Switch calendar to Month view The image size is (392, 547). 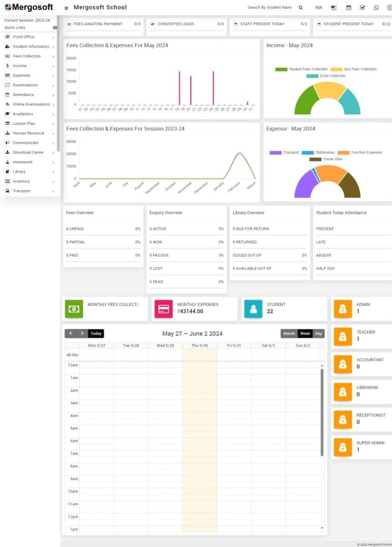[289, 334]
